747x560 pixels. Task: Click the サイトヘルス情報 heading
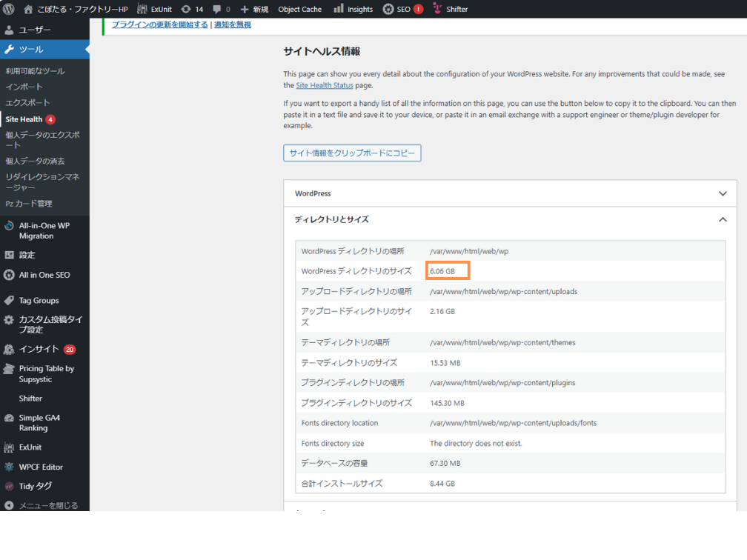pyautogui.click(x=322, y=51)
